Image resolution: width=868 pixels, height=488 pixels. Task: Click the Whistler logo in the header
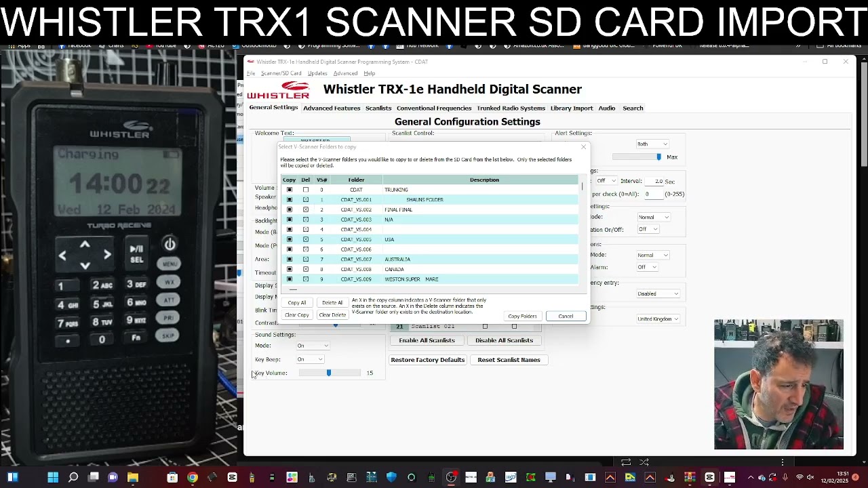(278, 90)
